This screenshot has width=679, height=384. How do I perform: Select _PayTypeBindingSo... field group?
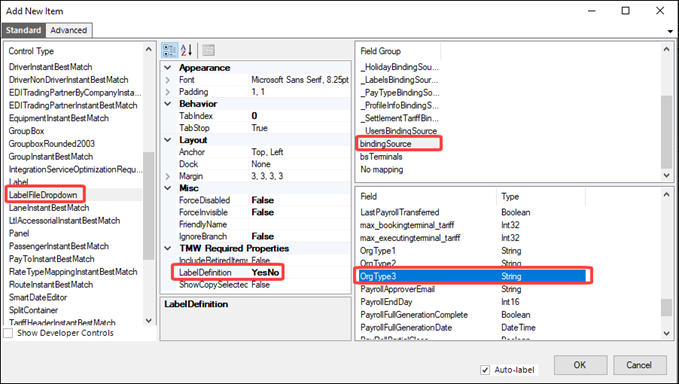click(x=399, y=93)
